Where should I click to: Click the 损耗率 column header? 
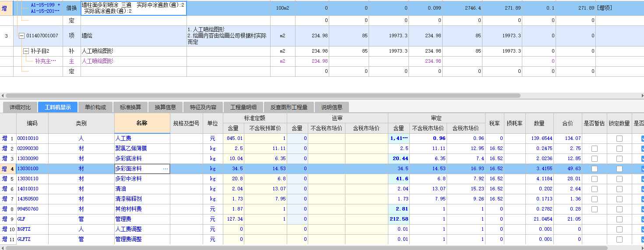tap(514, 123)
